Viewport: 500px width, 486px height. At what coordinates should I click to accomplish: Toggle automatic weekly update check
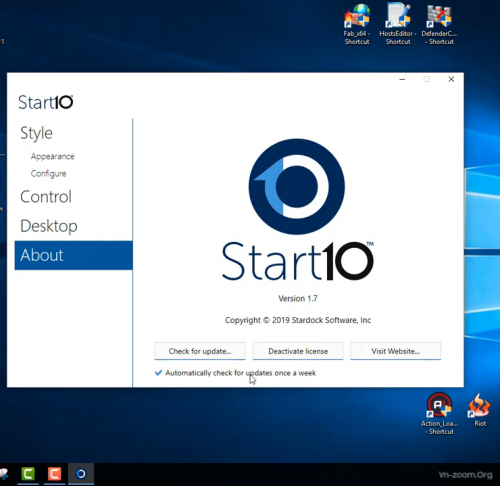click(235, 373)
